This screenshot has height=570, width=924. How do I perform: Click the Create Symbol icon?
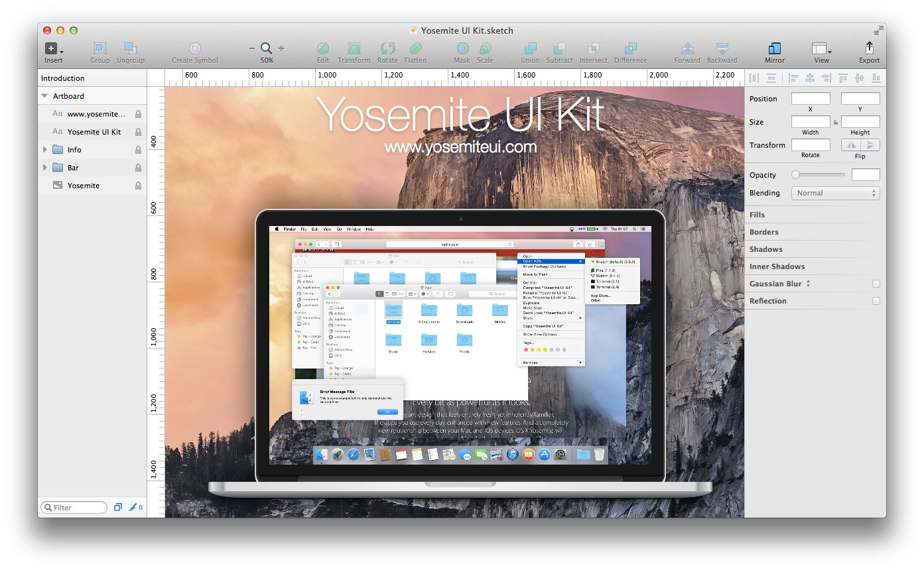[195, 48]
